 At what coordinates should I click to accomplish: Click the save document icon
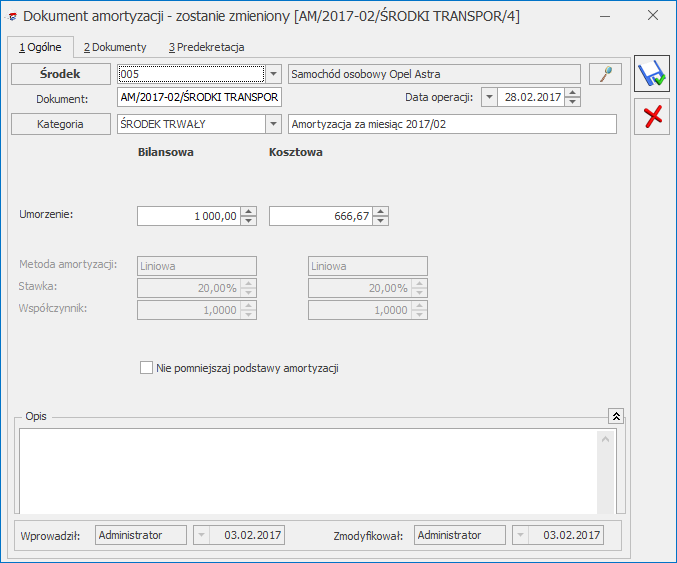[653, 75]
